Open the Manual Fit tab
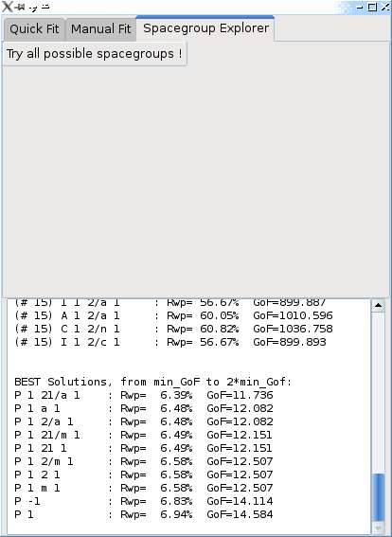 [x=101, y=29]
